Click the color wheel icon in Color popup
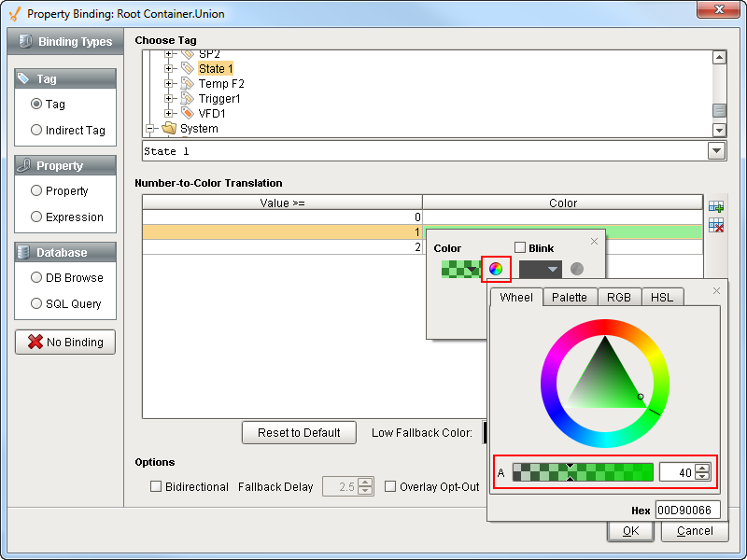This screenshot has width=747, height=560. click(496, 269)
